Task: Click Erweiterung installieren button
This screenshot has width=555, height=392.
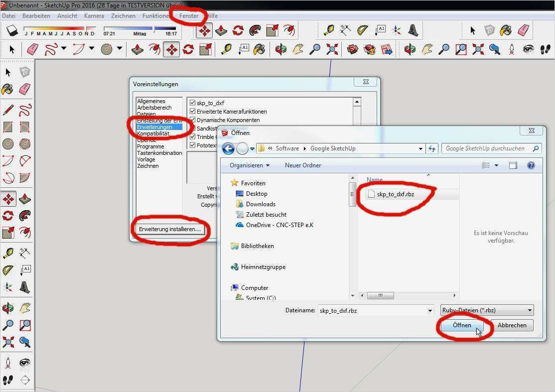Action: click(170, 229)
